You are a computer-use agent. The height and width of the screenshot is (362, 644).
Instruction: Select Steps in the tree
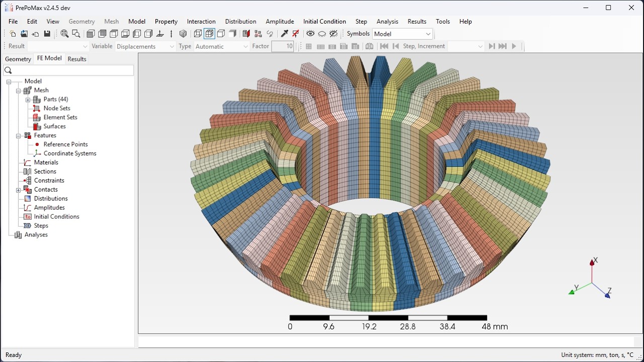click(41, 226)
